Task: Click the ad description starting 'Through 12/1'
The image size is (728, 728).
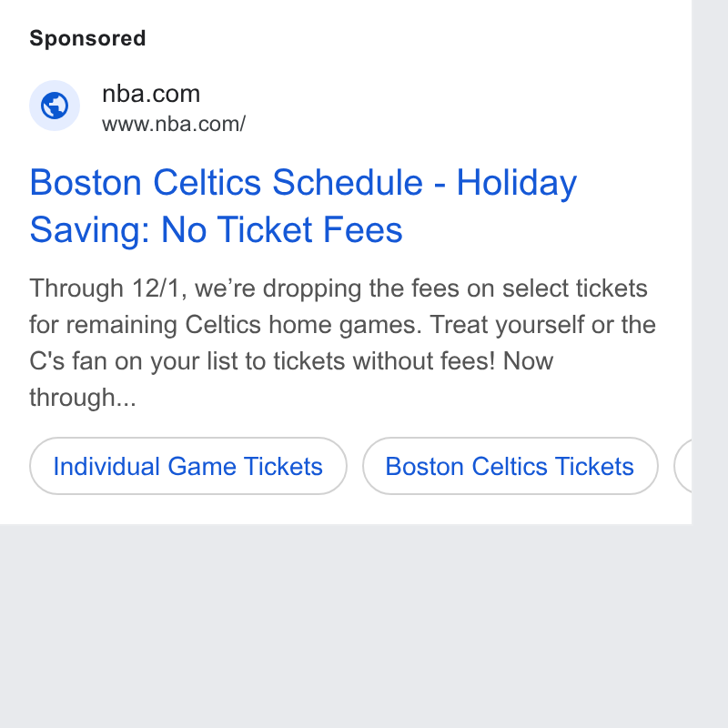Action: (343, 343)
